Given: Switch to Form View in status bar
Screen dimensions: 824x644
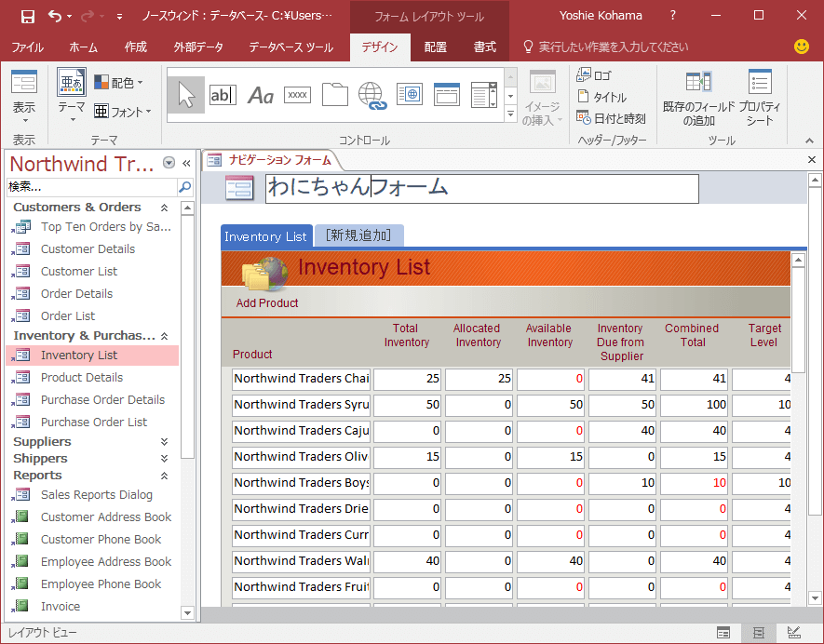Looking at the screenshot, I should [723, 633].
